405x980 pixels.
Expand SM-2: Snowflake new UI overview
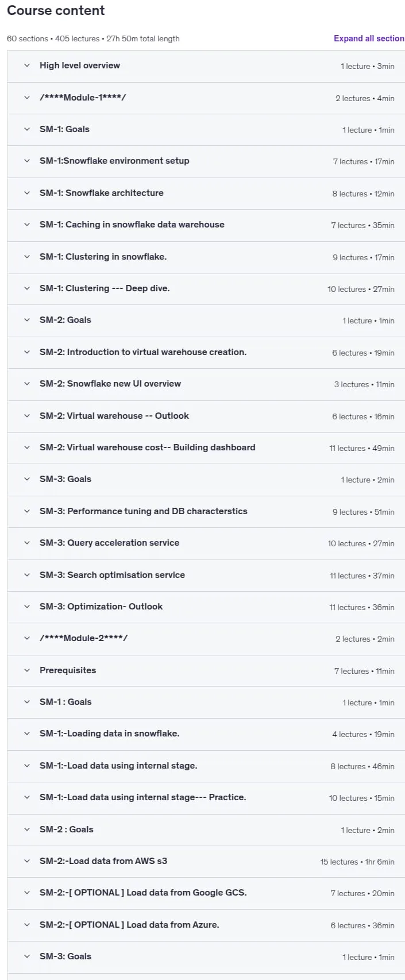(206, 384)
